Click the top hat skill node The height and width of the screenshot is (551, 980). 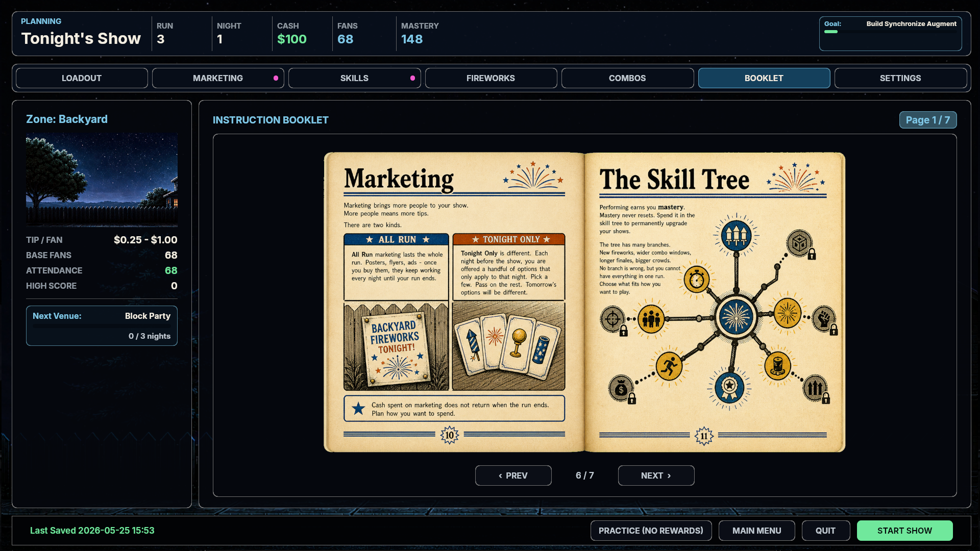coord(777,365)
